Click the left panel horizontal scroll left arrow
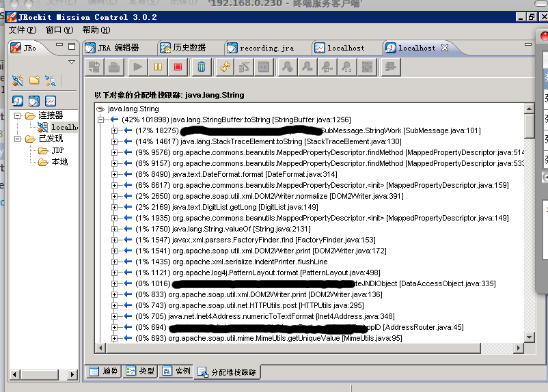Viewport: 548px width, 392px height. (x=14, y=374)
